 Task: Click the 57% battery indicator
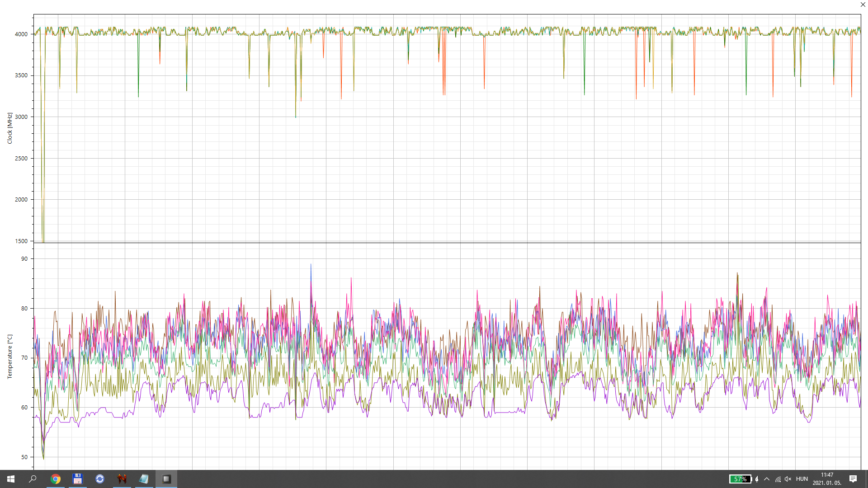pos(740,479)
